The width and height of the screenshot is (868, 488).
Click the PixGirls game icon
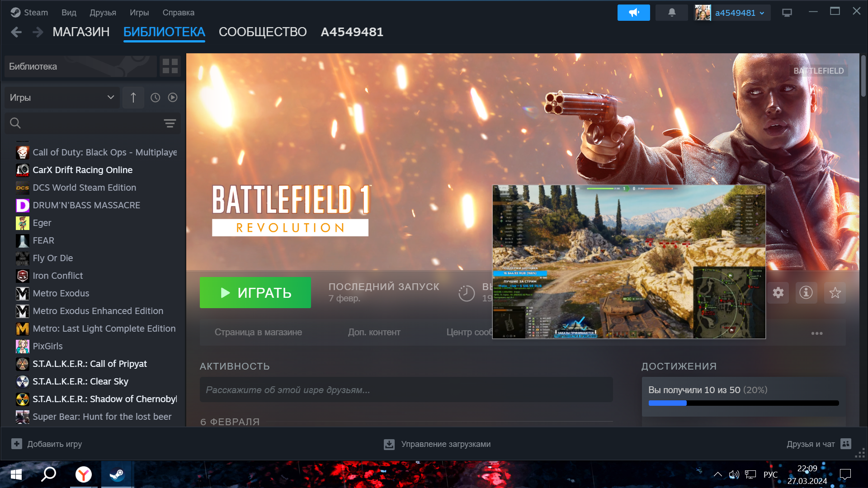coord(23,346)
